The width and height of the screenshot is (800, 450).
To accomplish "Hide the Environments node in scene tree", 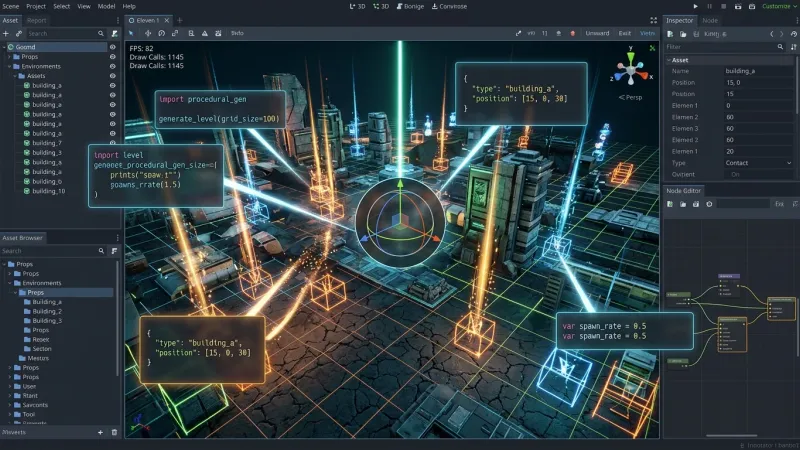I will coord(112,66).
